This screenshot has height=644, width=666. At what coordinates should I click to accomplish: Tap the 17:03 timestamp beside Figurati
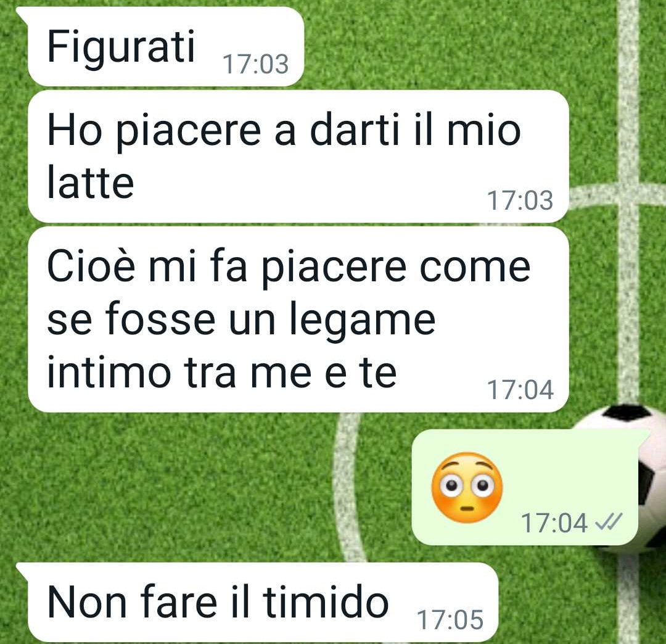pos(256,64)
